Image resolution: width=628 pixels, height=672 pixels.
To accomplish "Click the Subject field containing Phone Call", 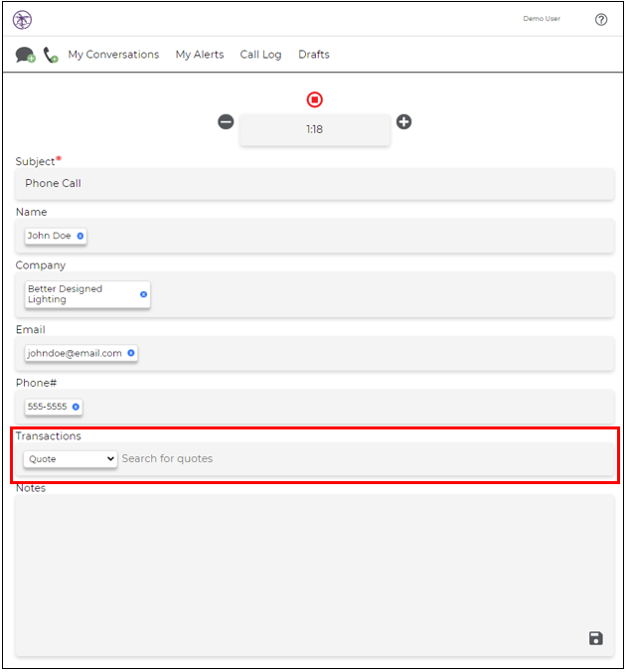I will click(315, 184).
